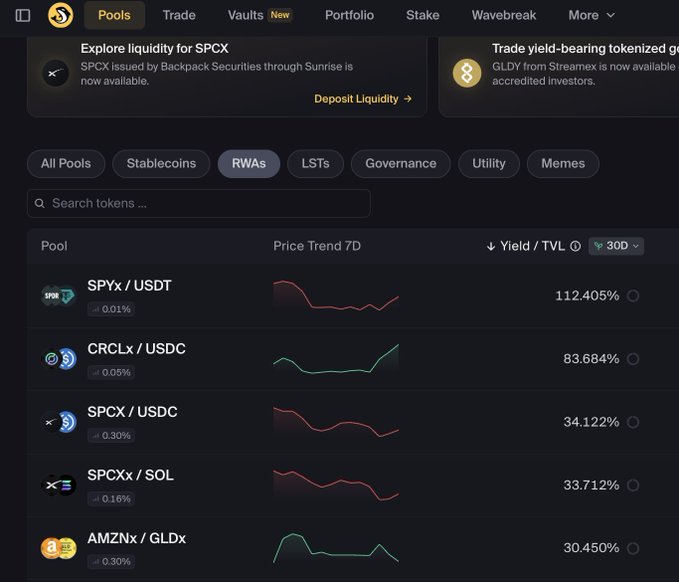The width and height of the screenshot is (679, 582).
Task: Open the Wavebreak tab
Action: pyautogui.click(x=504, y=15)
